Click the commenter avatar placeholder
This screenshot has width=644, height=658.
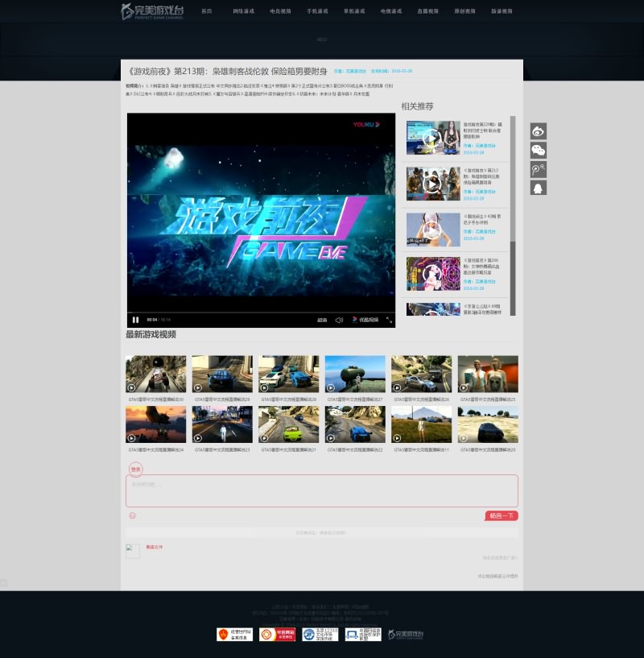(133, 551)
